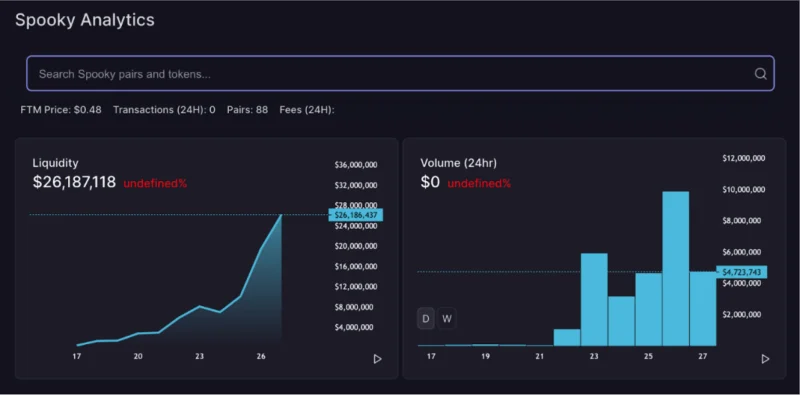
Task: Click the $0 volume value
Action: (x=430, y=182)
